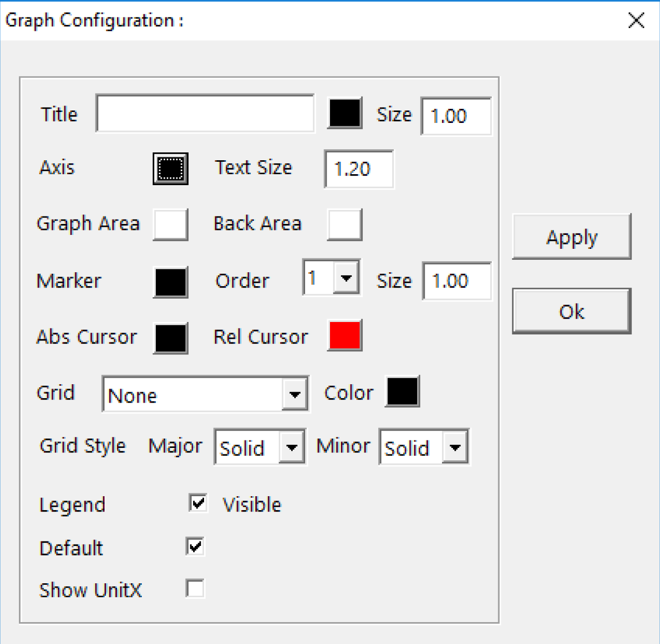Open the red Rel Cursor swatch
This screenshot has width=660, height=644.
click(x=344, y=335)
